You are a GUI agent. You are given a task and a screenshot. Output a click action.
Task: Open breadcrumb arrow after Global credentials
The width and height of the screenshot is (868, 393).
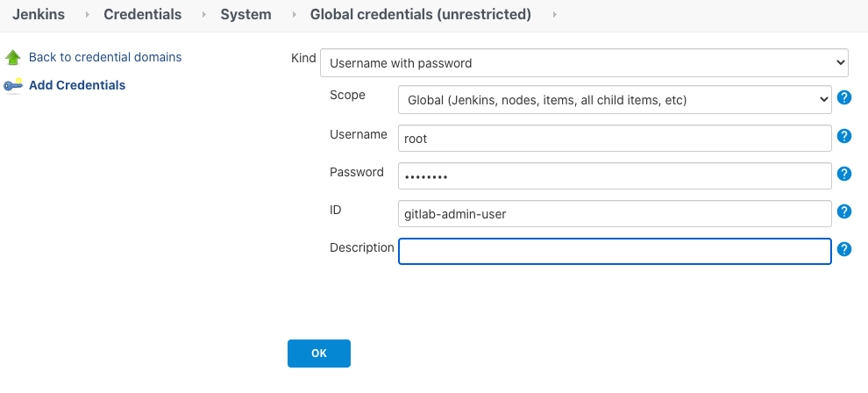tap(554, 15)
